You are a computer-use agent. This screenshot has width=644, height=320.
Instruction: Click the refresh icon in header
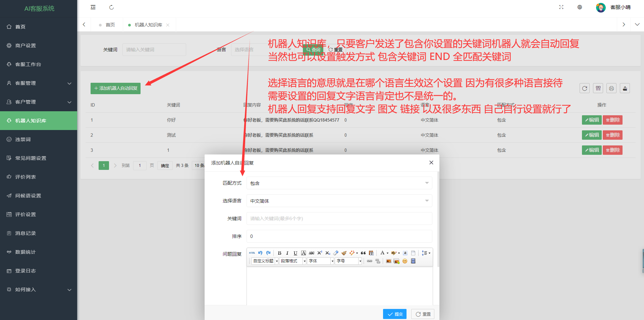[111, 7]
